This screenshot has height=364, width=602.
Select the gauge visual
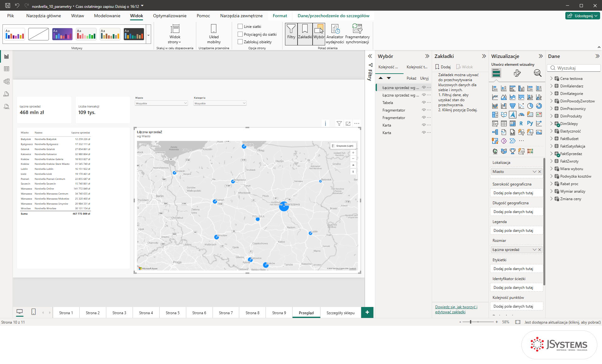tap(521, 115)
